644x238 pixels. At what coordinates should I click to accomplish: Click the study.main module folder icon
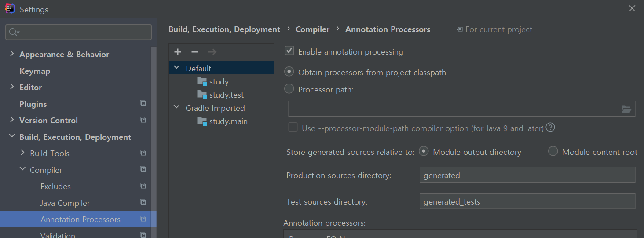coord(202,121)
